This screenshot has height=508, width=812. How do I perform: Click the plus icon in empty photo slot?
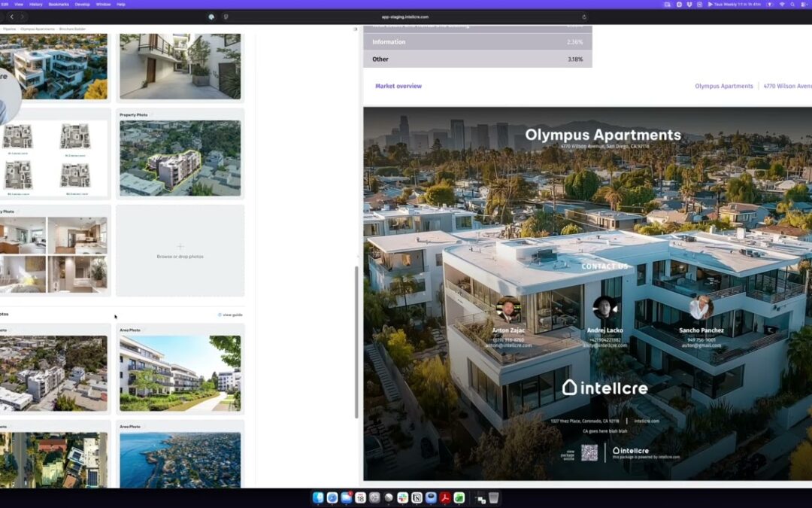click(x=180, y=247)
